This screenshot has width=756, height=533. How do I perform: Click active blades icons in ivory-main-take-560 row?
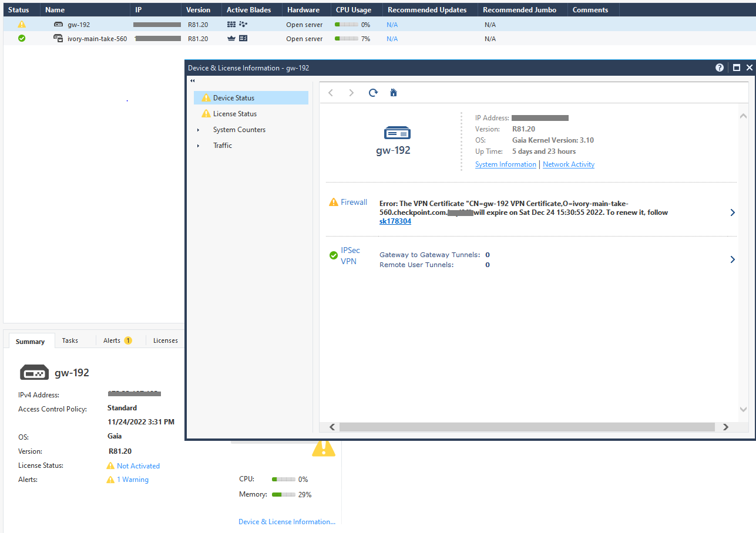(237, 39)
